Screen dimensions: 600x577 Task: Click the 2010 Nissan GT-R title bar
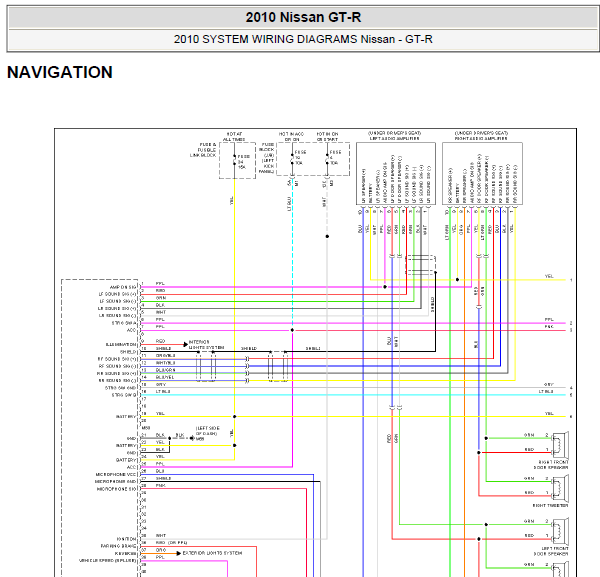pyautogui.click(x=303, y=17)
